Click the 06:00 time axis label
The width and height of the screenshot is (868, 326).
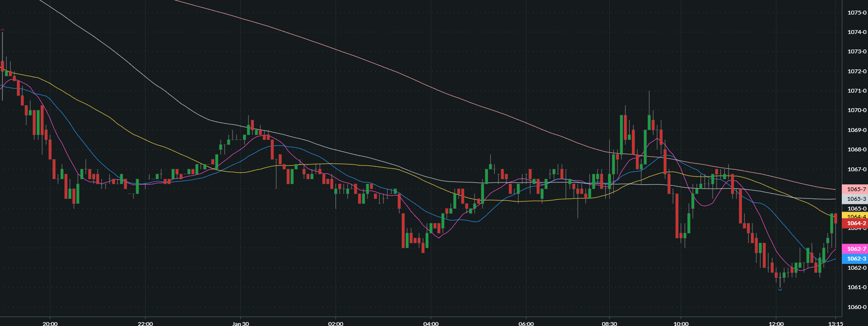point(526,324)
